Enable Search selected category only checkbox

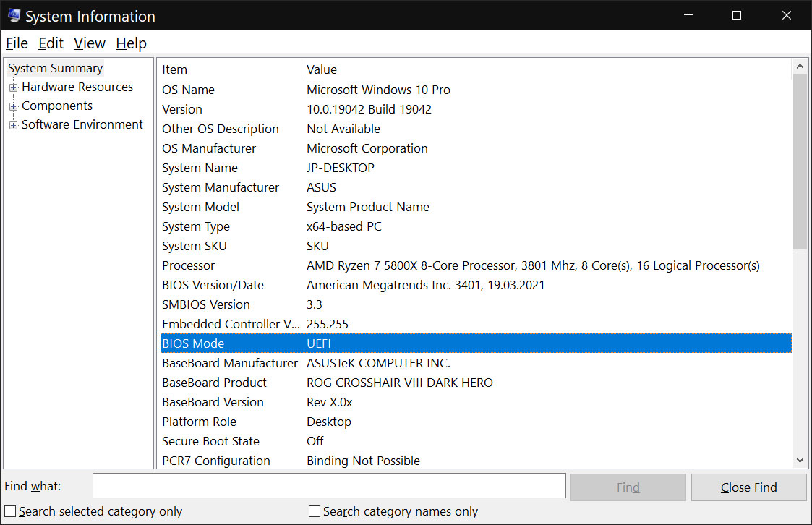(x=10, y=511)
